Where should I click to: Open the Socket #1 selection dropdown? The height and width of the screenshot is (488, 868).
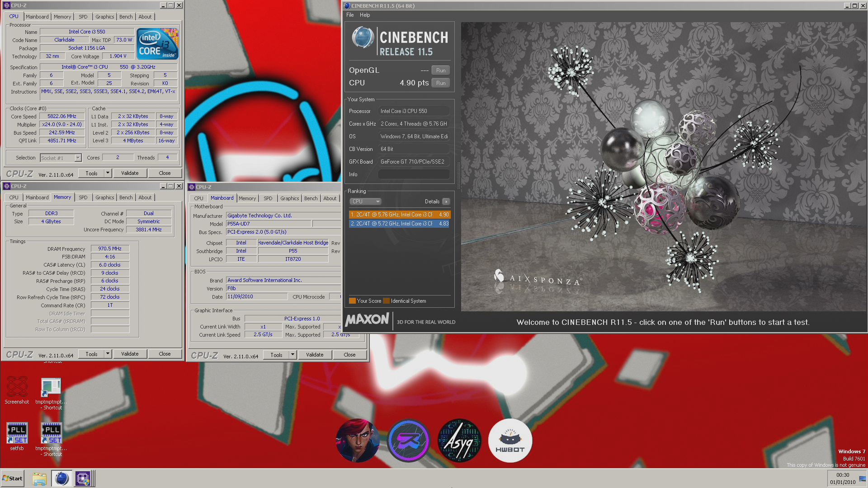(x=61, y=158)
